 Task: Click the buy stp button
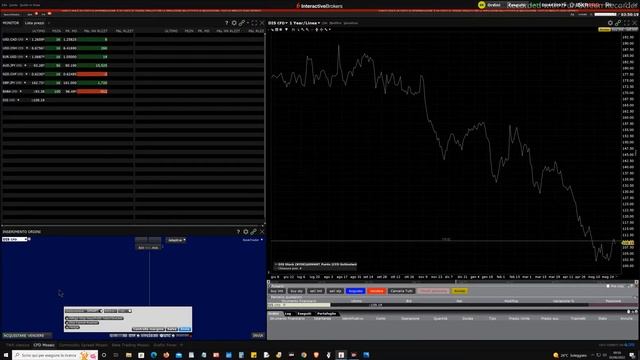296,291
